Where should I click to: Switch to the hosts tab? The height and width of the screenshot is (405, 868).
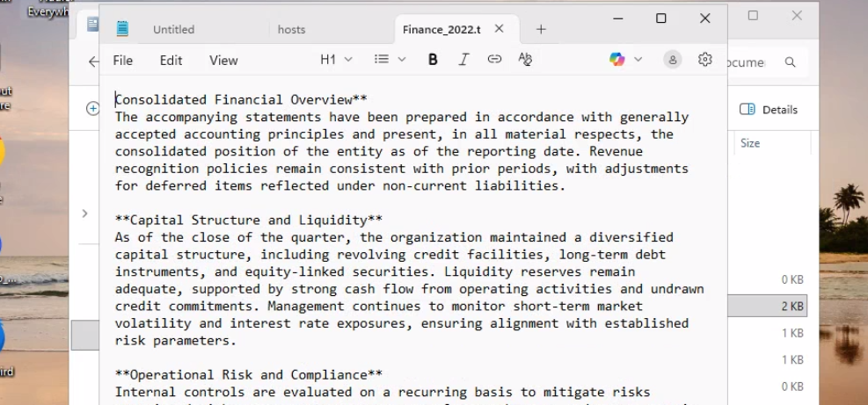click(291, 29)
